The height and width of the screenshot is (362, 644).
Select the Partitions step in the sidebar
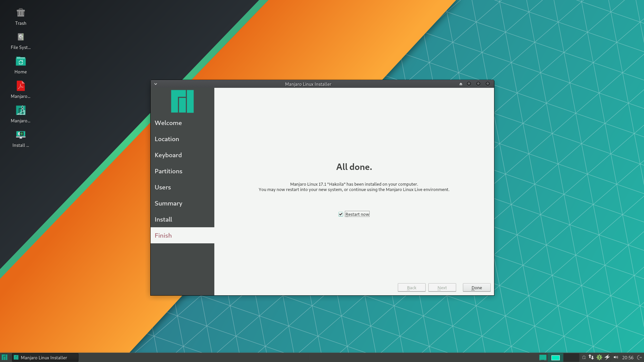pos(182,171)
